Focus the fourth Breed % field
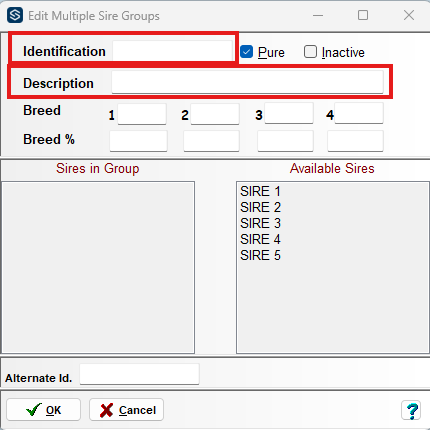The image size is (430, 430). coord(355,141)
